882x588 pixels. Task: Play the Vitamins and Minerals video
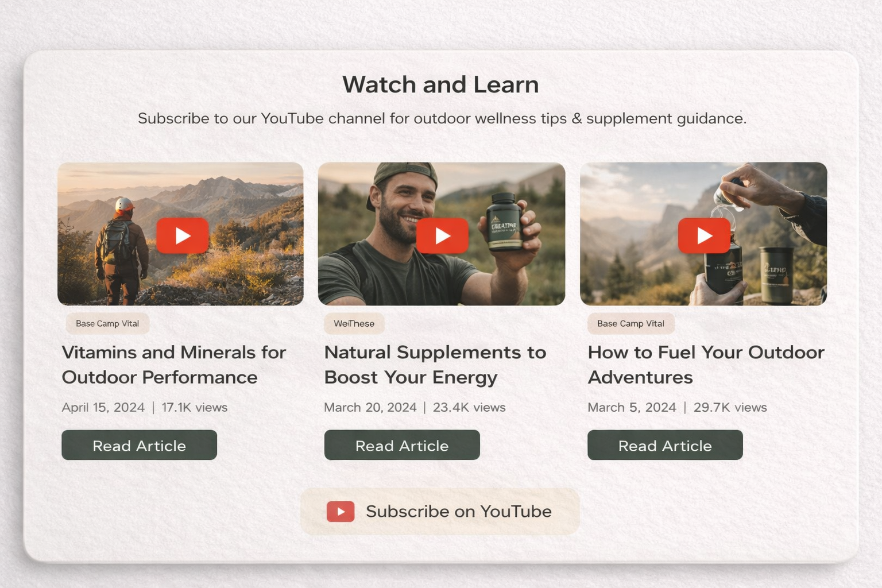(x=182, y=235)
